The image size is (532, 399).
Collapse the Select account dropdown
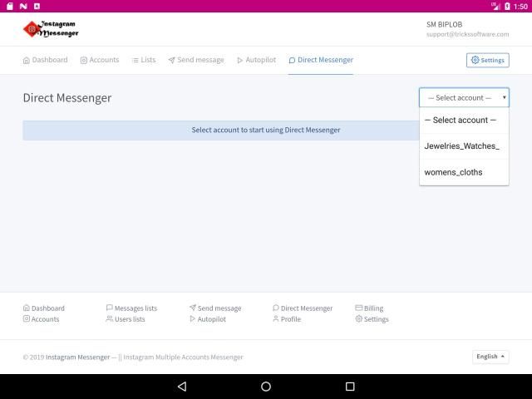[x=464, y=97]
